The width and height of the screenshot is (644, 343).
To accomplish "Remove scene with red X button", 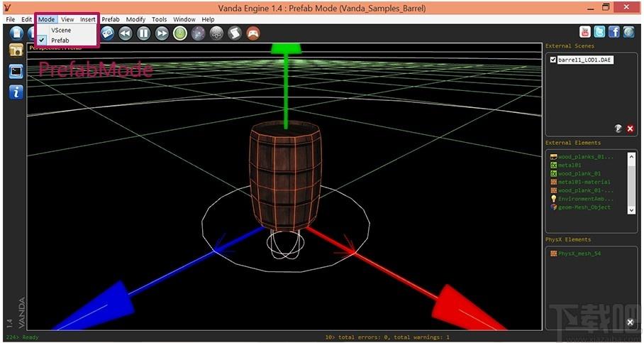I will click(630, 129).
